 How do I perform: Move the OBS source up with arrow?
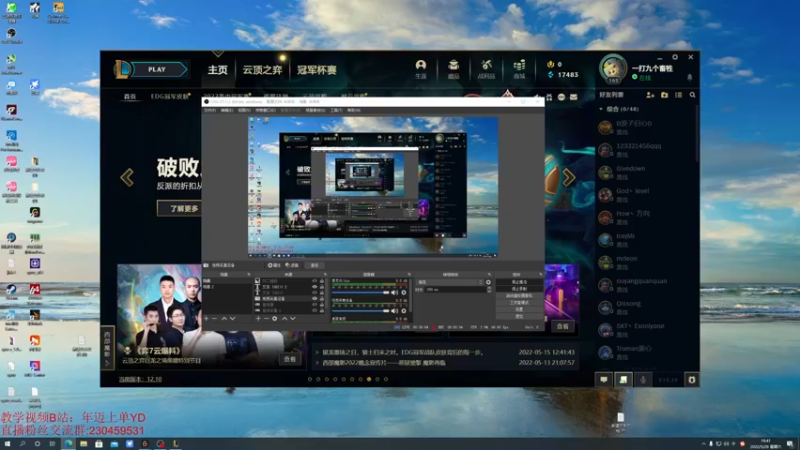(x=285, y=318)
